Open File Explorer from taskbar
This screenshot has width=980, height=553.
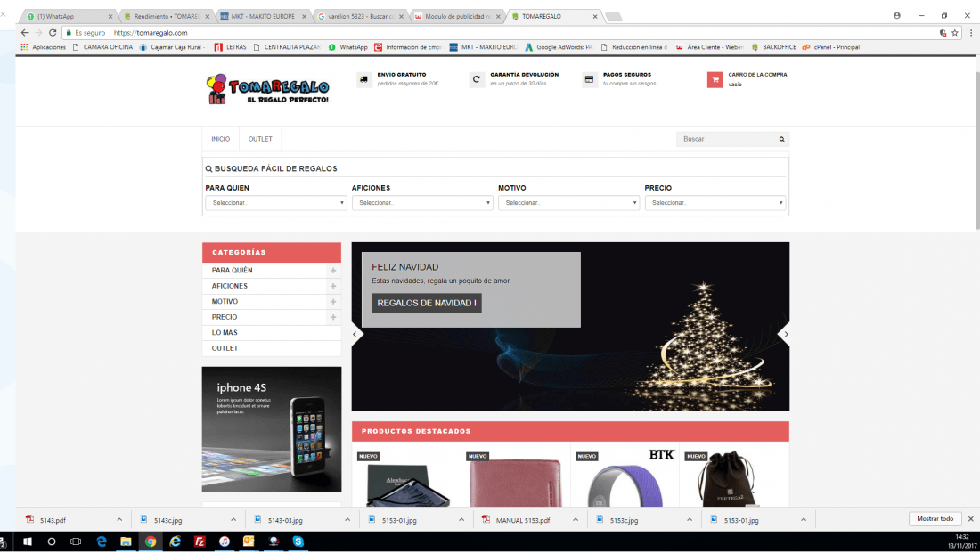pyautogui.click(x=126, y=541)
